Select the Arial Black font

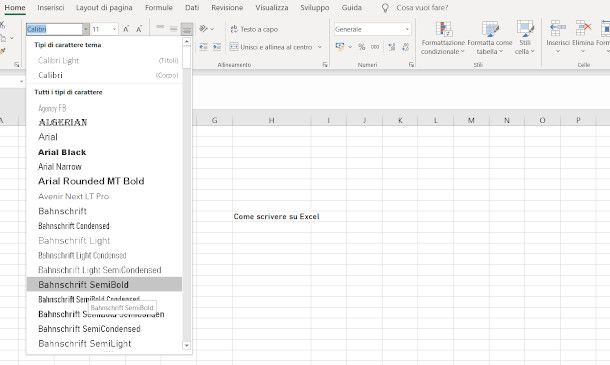[104, 152]
